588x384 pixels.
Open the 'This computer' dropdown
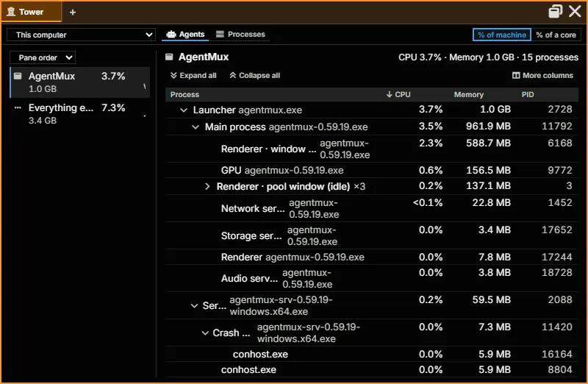pos(81,35)
